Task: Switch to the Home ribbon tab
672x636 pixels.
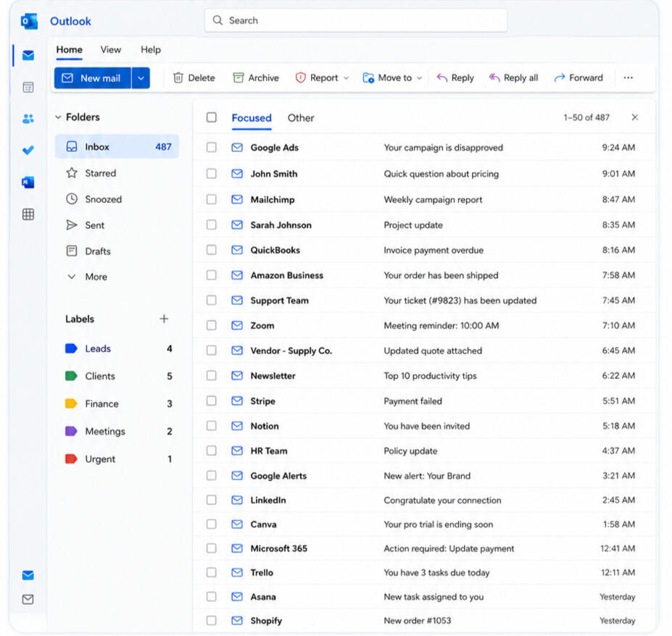Action: [69, 50]
